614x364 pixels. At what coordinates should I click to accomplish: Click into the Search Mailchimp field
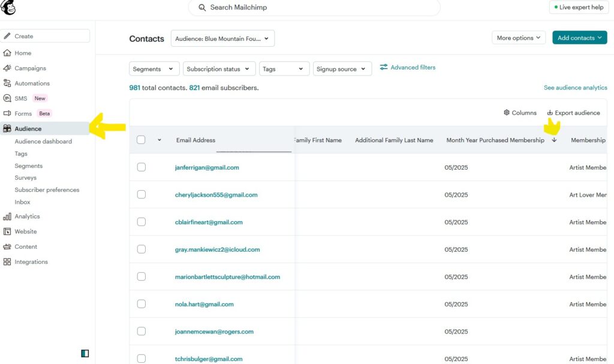tap(314, 7)
